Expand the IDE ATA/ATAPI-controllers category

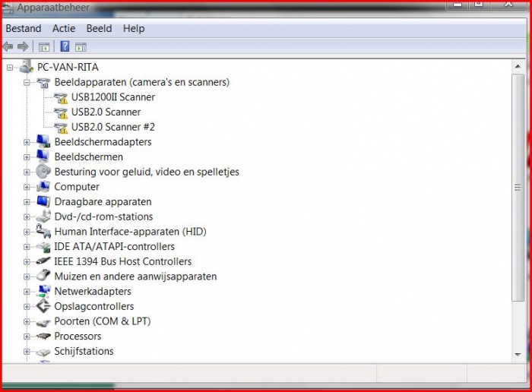27,247
